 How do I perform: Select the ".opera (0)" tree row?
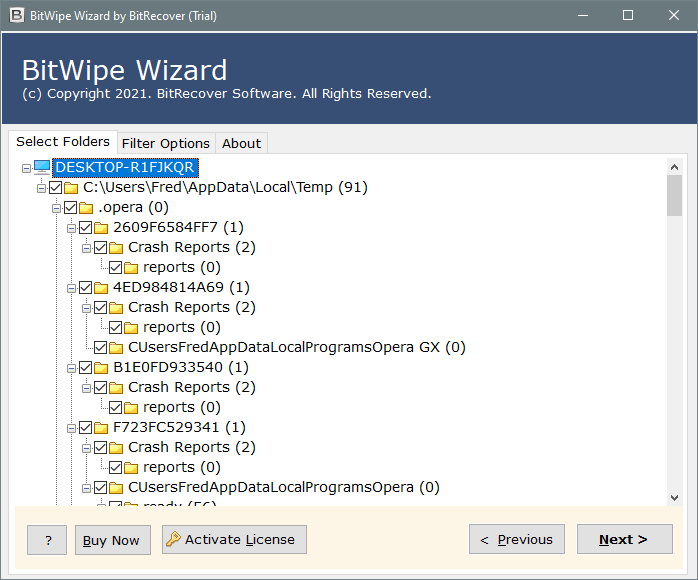pos(133,207)
